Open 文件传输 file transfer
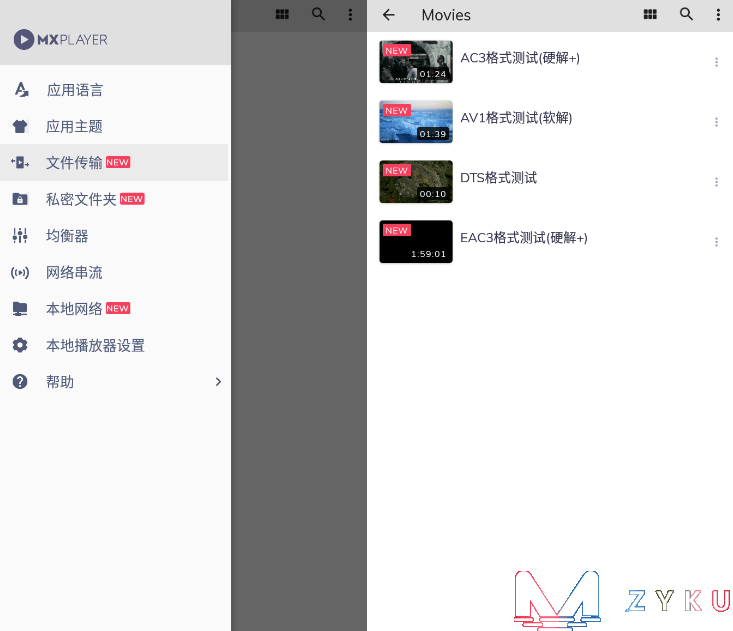 tap(114, 163)
